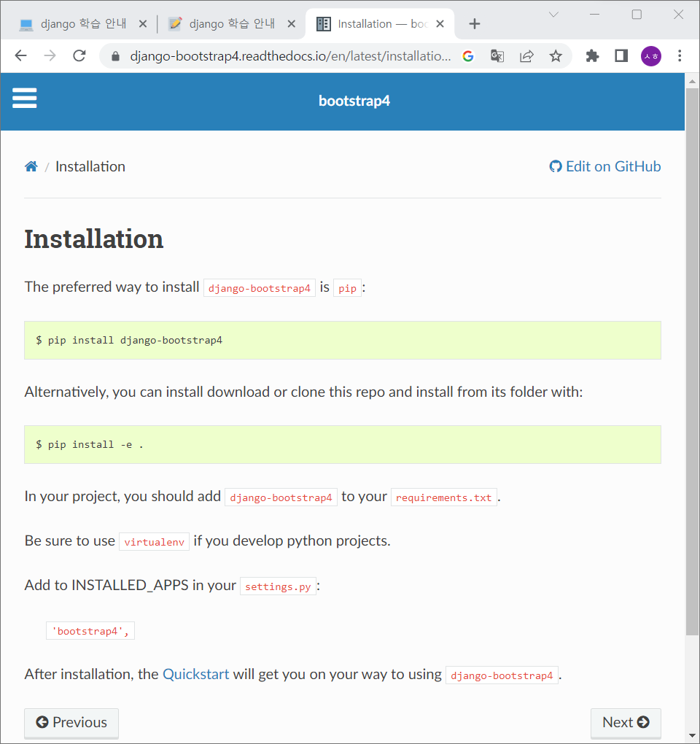700x744 pixels.
Task: Open the Extensions puzzle icon
Action: pos(592,56)
